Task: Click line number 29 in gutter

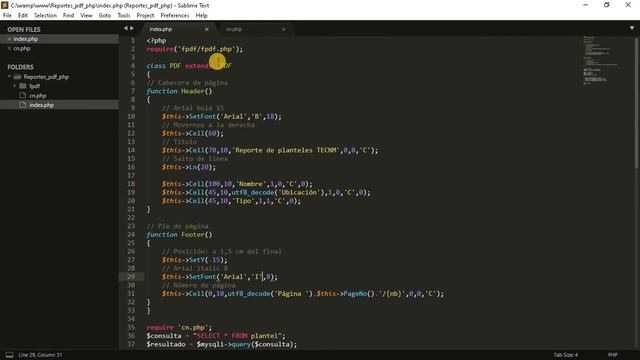Action: (x=131, y=276)
